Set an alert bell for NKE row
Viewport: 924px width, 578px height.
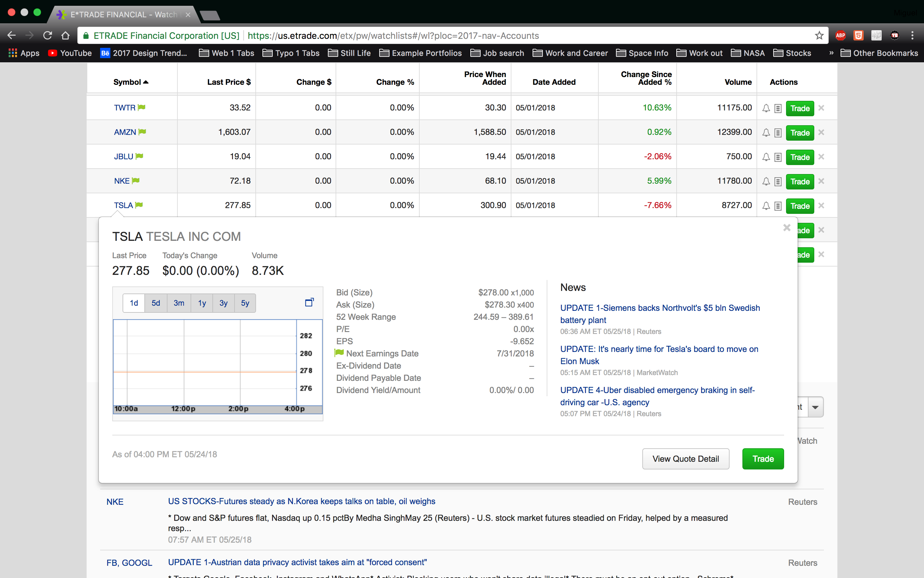tap(766, 182)
